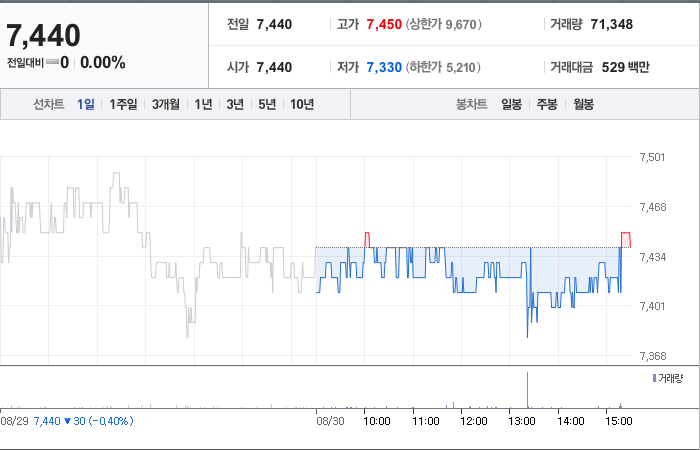Show the 월봉 candlestick chart
This screenshot has width=700, height=450.
583,104
